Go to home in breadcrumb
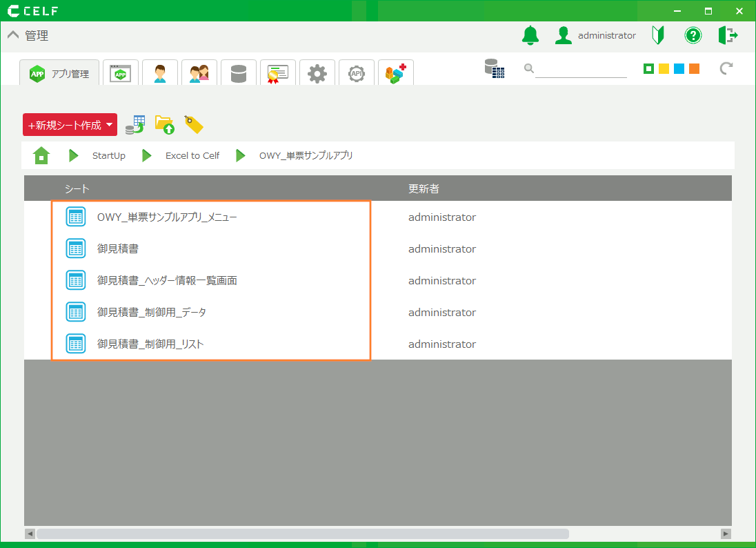Viewport: 756px width, 548px height. tap(41, 156)
